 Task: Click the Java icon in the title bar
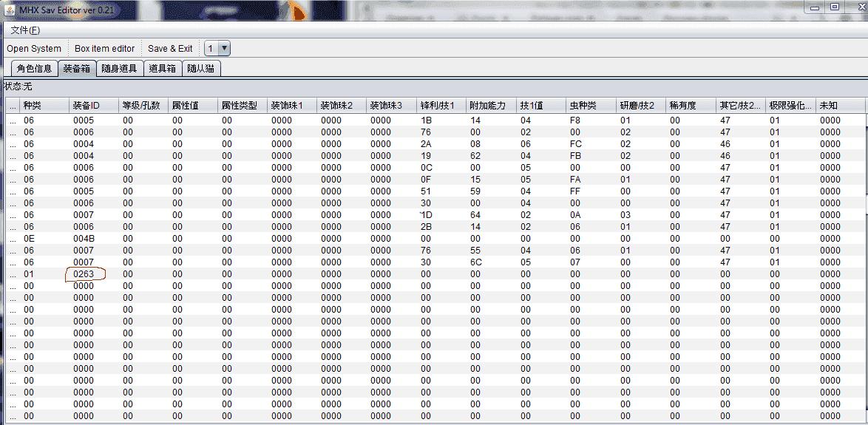point(10,10)
